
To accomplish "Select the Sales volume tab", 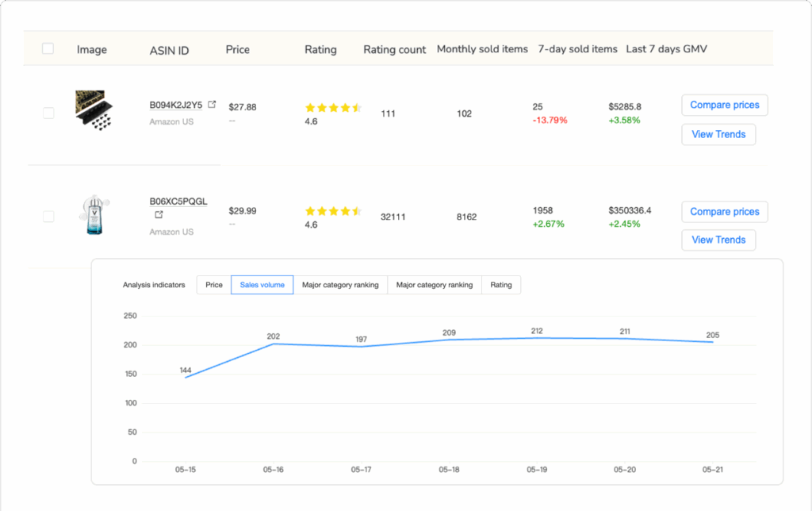I will (x=262, y=285).
